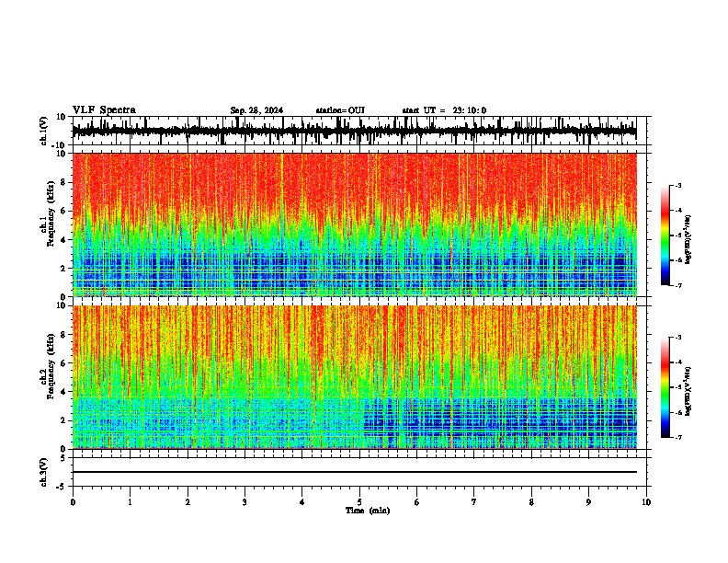The image size is (728, 563).
Task: Click the time axis tick label "2"
Action: [x=188, y=502]
